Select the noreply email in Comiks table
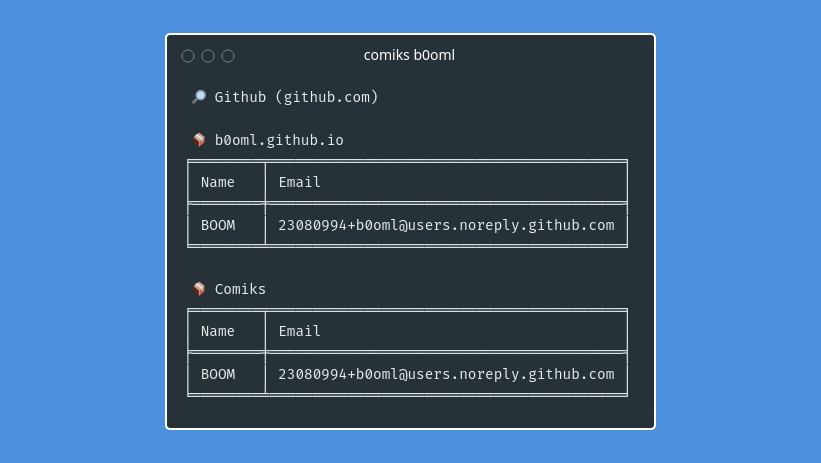Viewport: 821px width, 463px height. pos(446,374)
